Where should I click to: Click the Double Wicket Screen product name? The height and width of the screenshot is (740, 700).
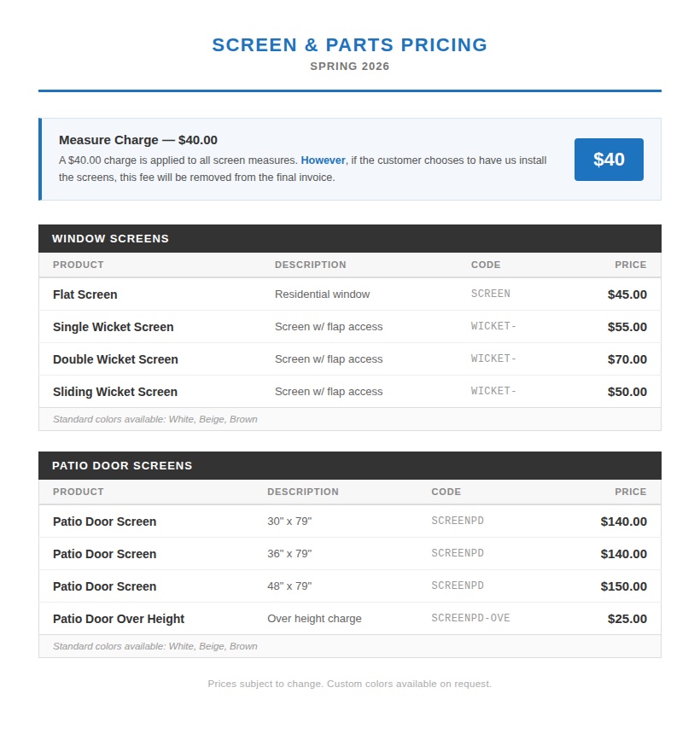tap(115, 359)
